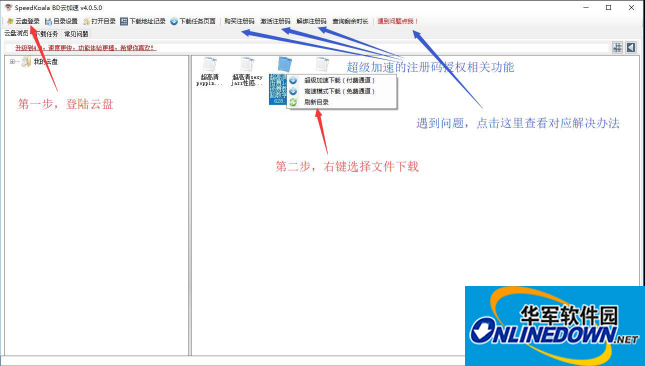Click 打开目录 in the toolbar

pos(99,21)
